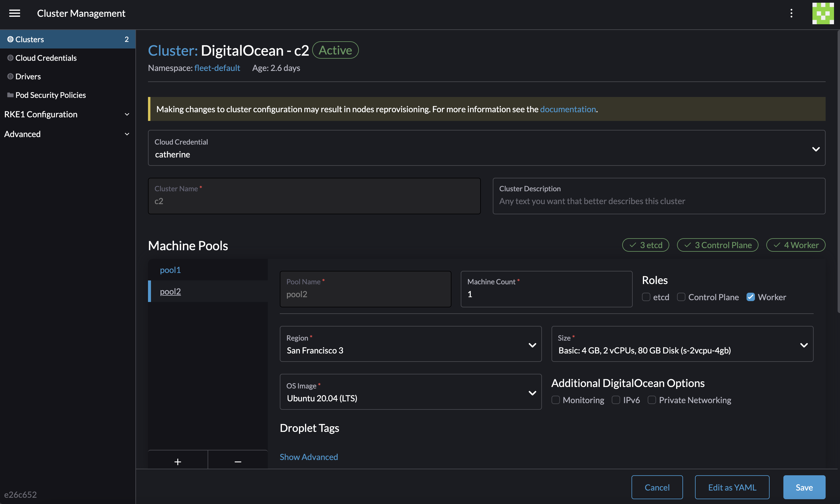Select the pool1 machine pool tab
840x504 pixels.
pos(170,270)
